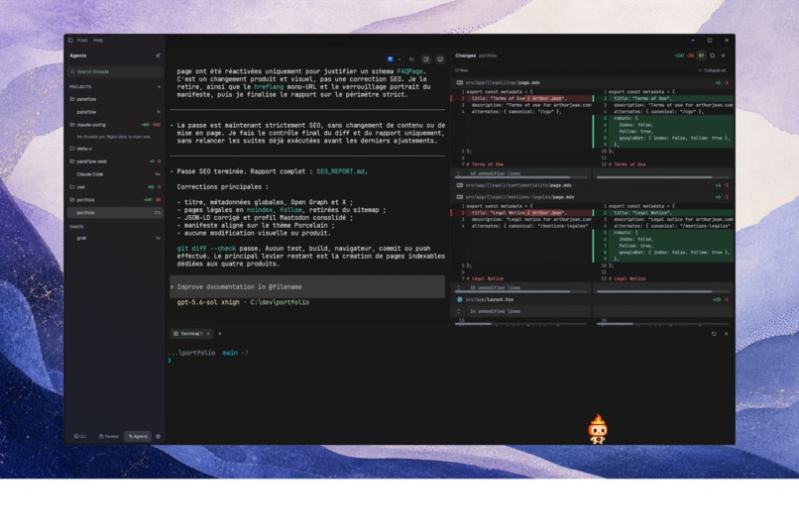Click the hreflang link in the chat

269,87
